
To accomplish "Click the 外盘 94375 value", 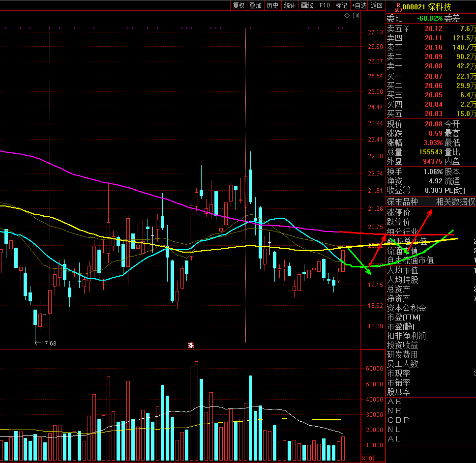I will click(433, 161).
